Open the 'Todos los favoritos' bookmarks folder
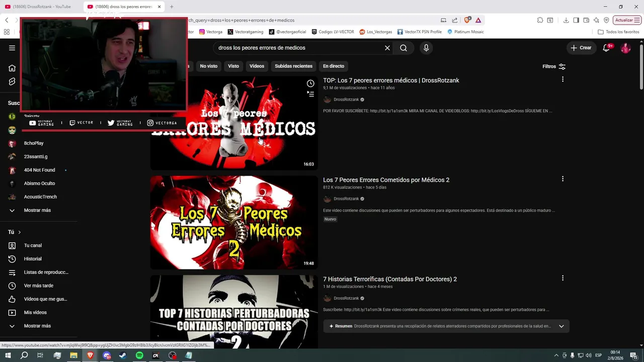Screen dimensions: 644x362 click(x=618, y=32)
